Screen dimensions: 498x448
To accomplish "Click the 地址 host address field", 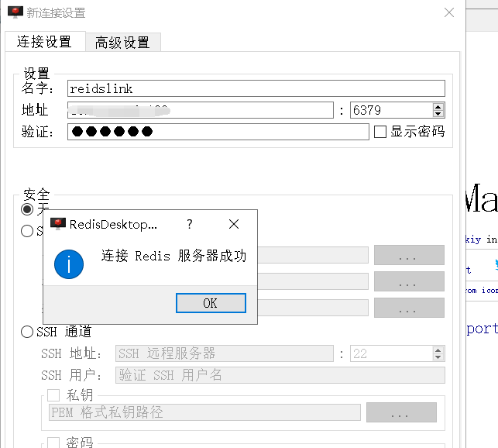I will (x=201, y=110).
